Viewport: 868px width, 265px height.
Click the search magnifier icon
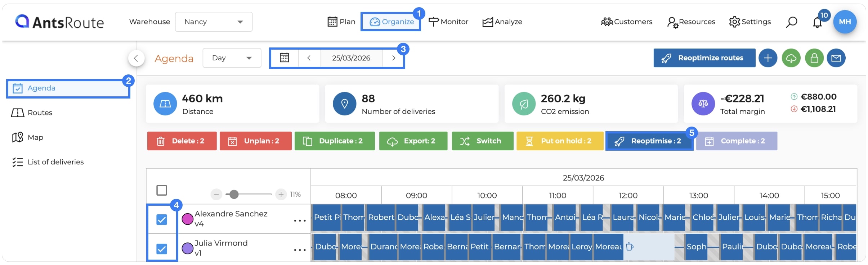point(791,22)
